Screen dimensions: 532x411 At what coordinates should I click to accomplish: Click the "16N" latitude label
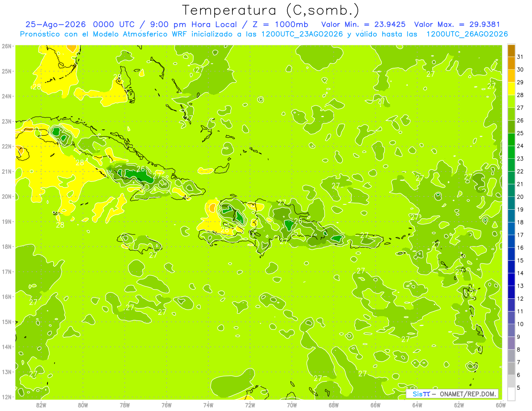7,297
